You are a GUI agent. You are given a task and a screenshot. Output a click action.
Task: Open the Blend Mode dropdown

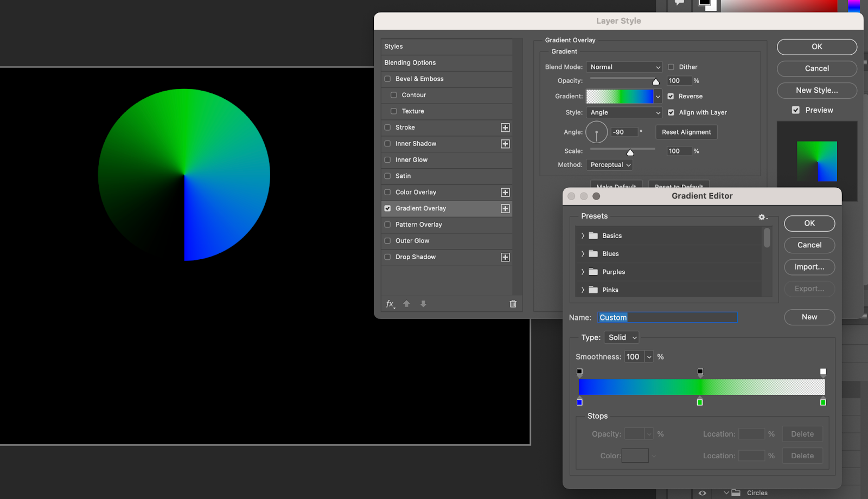point(624,67)
